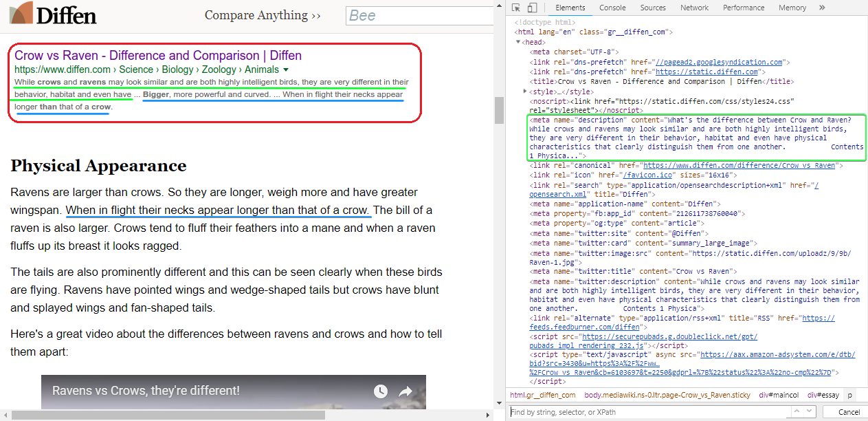Select the inspect element picker icon

click(516, 8)
